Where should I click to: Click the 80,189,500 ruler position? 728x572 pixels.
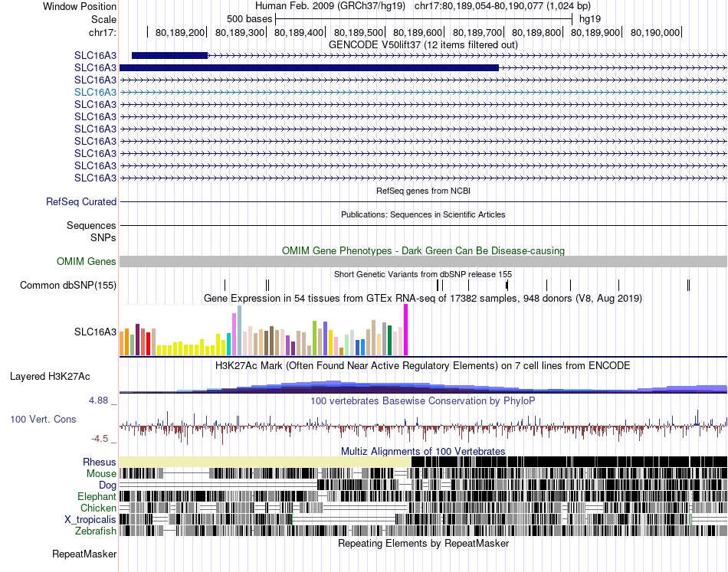point(359,32)
